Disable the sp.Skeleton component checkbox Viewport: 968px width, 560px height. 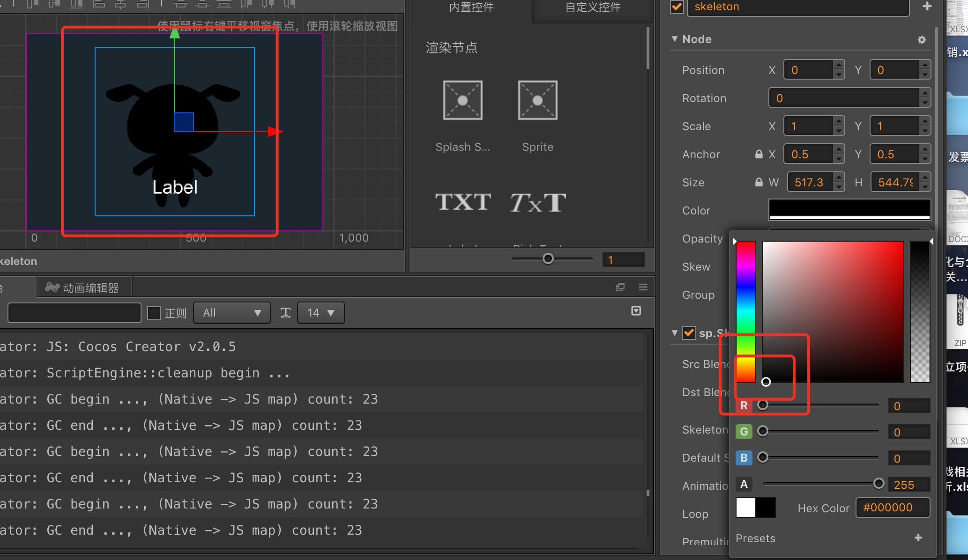click(689, 333)
